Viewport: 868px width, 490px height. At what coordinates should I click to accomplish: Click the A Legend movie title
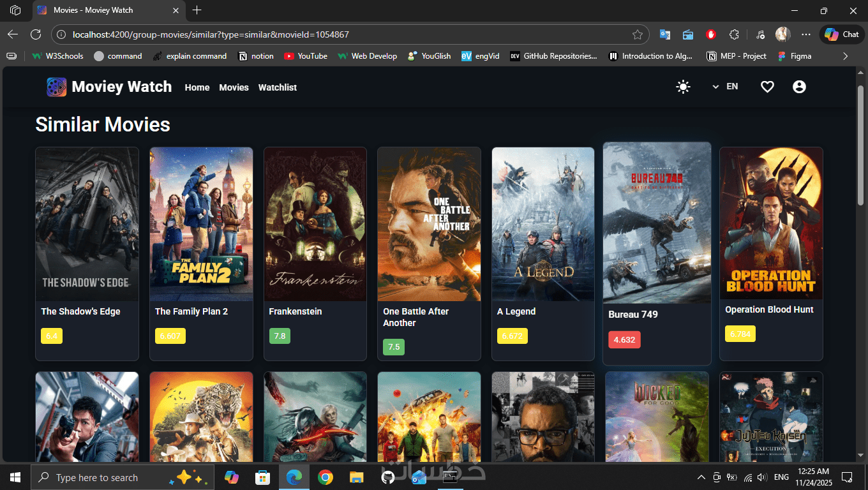click(x=516, y=311)
